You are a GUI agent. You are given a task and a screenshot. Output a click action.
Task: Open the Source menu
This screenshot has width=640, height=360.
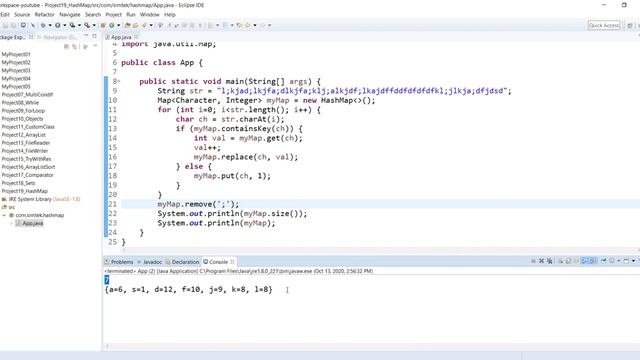pos(22,14)
